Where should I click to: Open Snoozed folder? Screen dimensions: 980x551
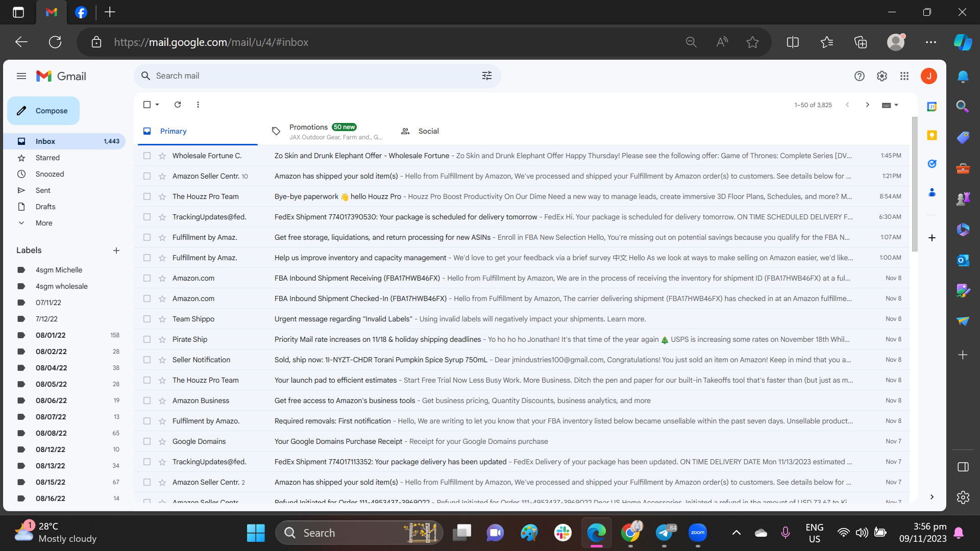50,174
